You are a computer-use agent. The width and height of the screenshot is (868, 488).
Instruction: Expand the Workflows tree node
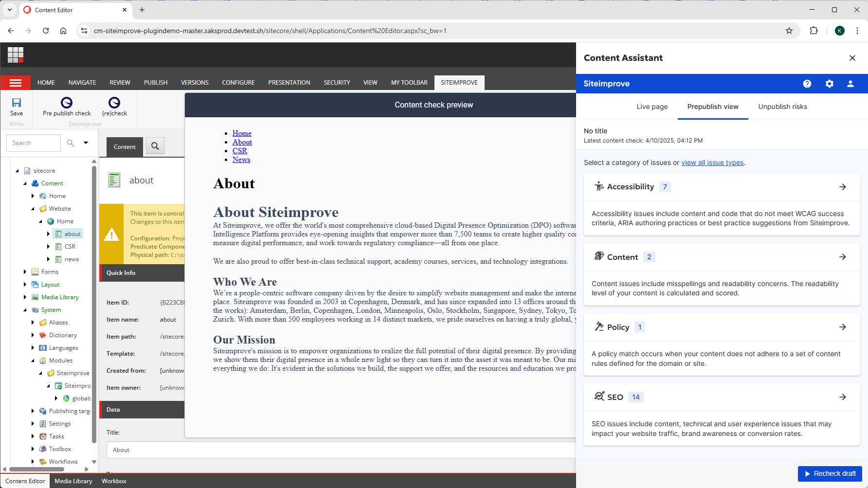33,462
